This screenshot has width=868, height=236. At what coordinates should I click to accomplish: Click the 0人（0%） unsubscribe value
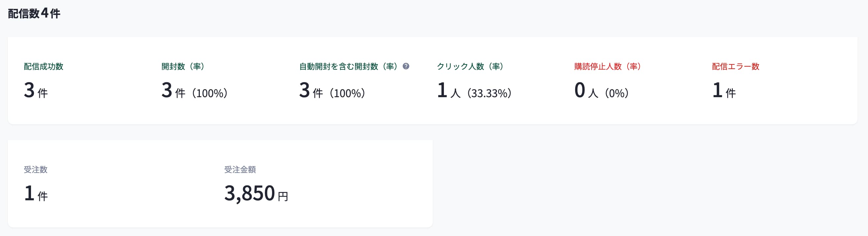coord(602,91)
